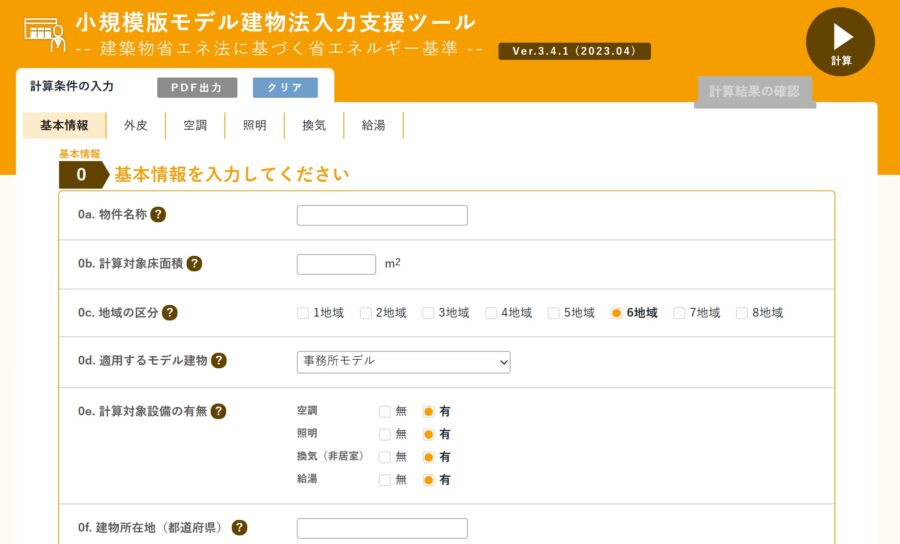Switch to the 給湯 tab

point(374,125)
